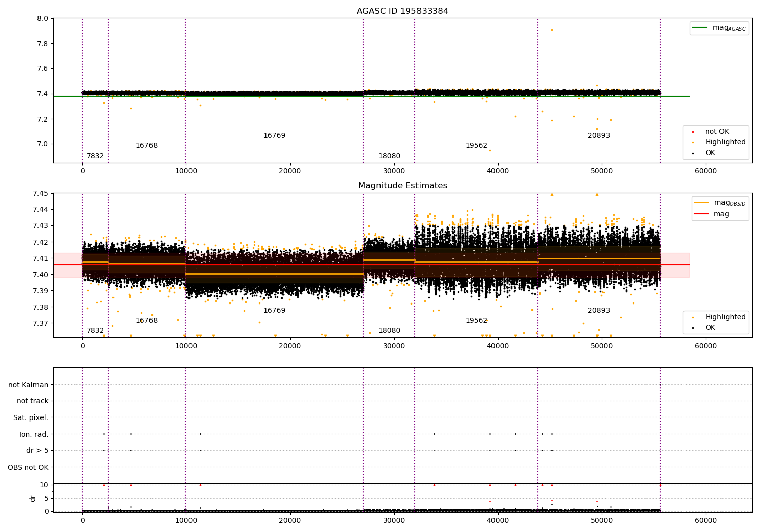Click OBSID label 16768 in the AGASC plot
The width and height of the screenshot is (760, 532).
point(146,146)
